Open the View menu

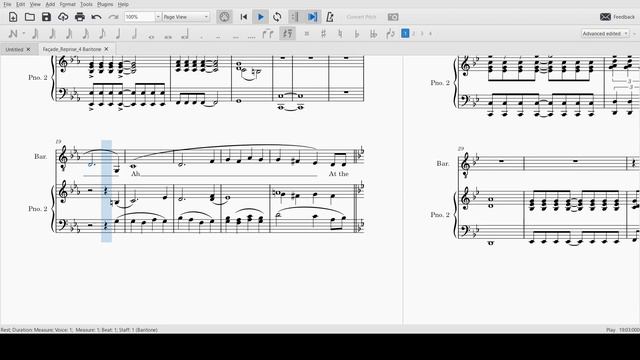tap(35, 4)
